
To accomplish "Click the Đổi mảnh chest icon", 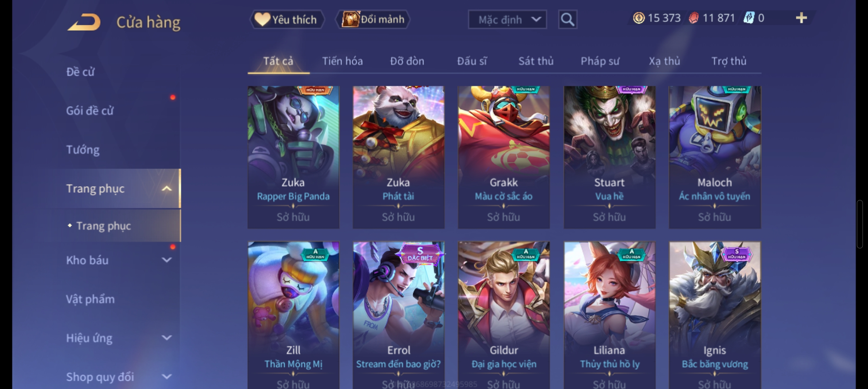I will point(350,19).
